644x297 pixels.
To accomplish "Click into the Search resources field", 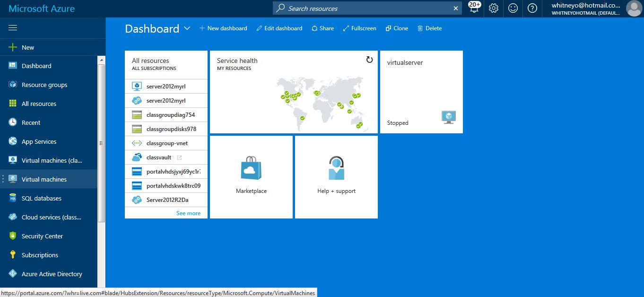I will pos(367,9).
